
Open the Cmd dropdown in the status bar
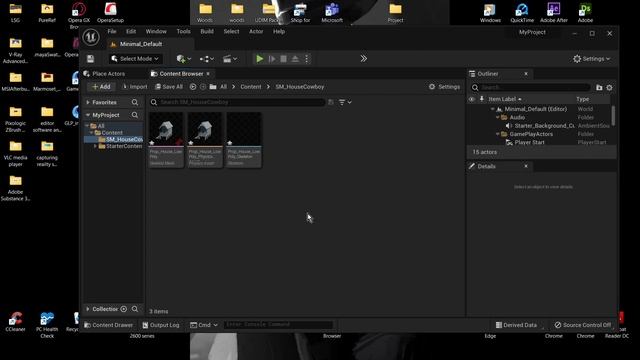[x=204, y=325]
